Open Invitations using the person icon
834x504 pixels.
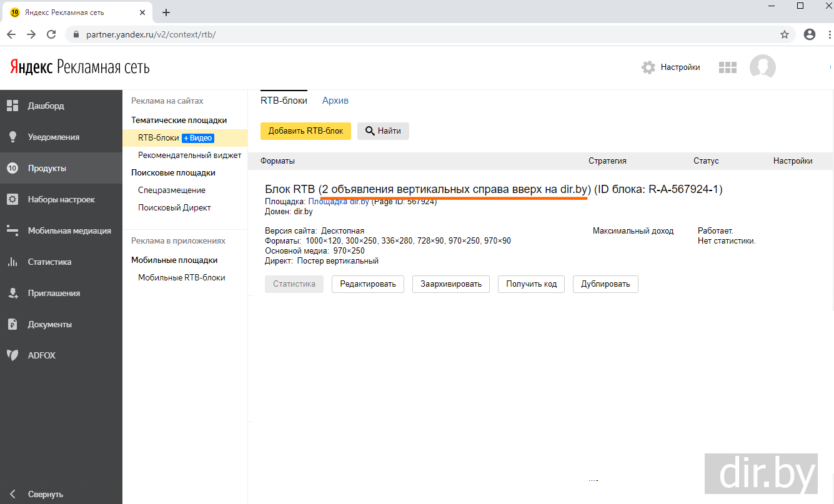click(12, 294)
